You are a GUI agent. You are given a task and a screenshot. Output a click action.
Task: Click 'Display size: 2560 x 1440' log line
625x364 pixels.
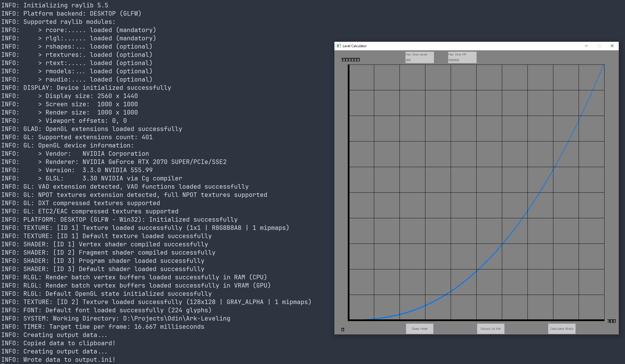(70, 96)
